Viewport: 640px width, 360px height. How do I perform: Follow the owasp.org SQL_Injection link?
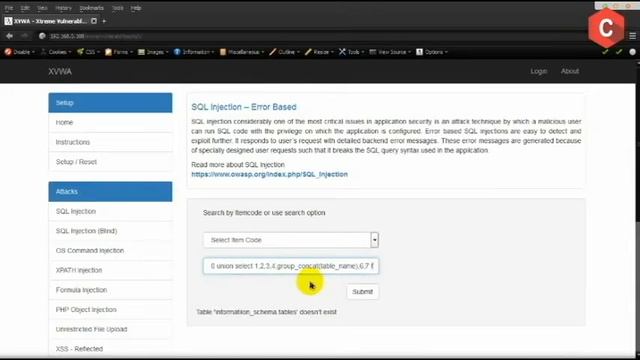pos(269,174)
